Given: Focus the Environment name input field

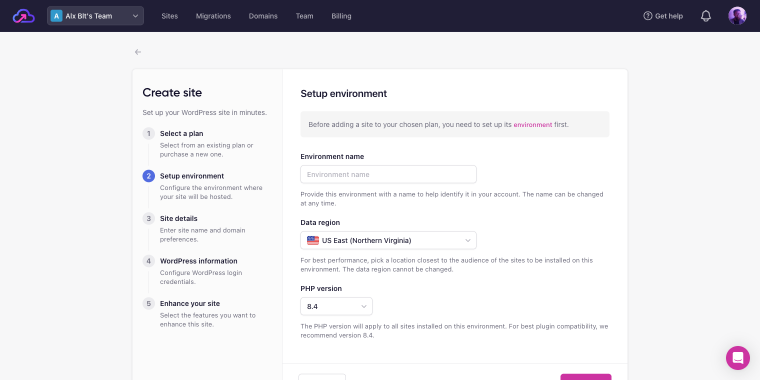Looking at the screenshot, I should point(388,174).
